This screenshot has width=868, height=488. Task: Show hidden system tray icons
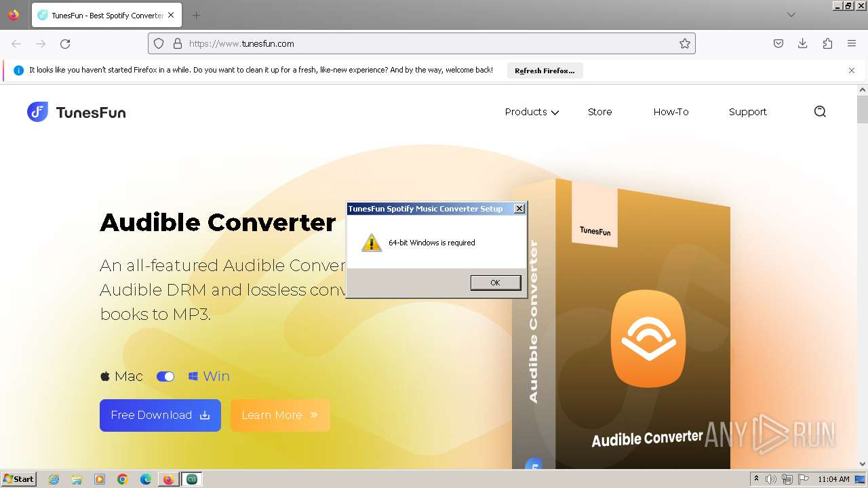pyautogui.click(x=757, y=479)
